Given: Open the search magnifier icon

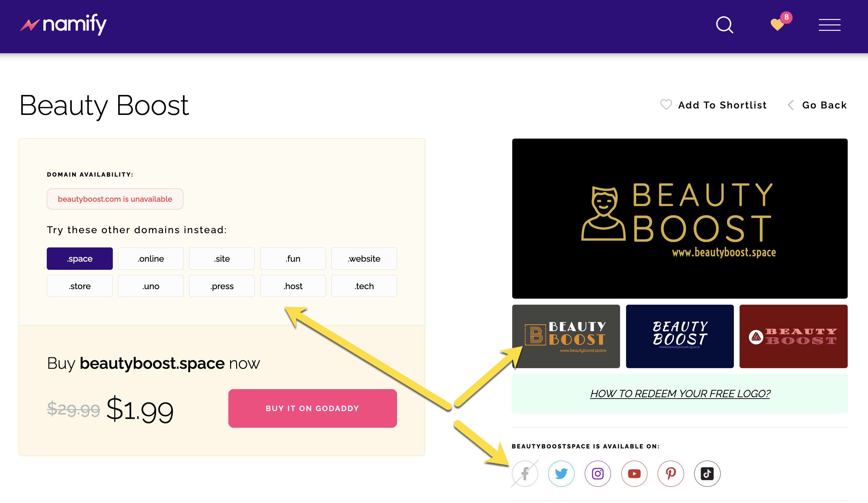Looking at the screenshot, I should [x=724, y=25].
